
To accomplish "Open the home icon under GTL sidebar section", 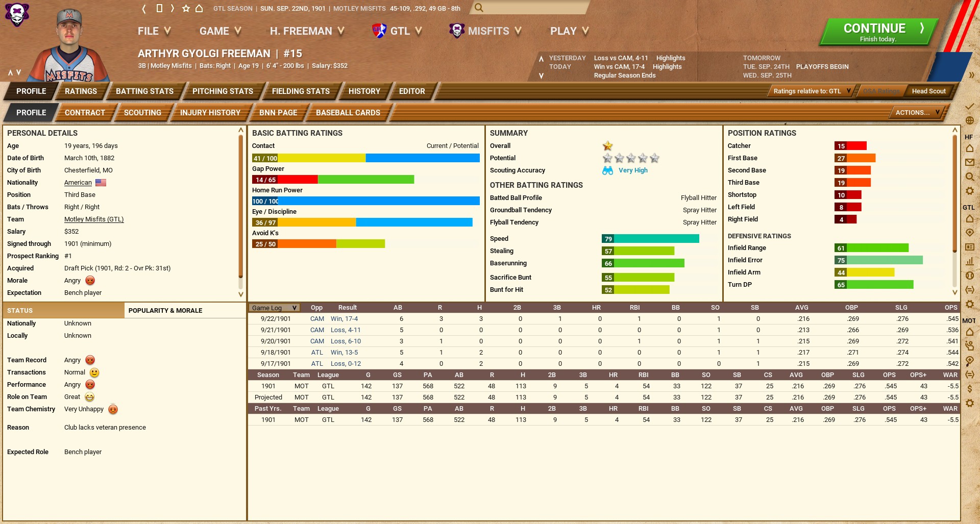I will [969, 218].
